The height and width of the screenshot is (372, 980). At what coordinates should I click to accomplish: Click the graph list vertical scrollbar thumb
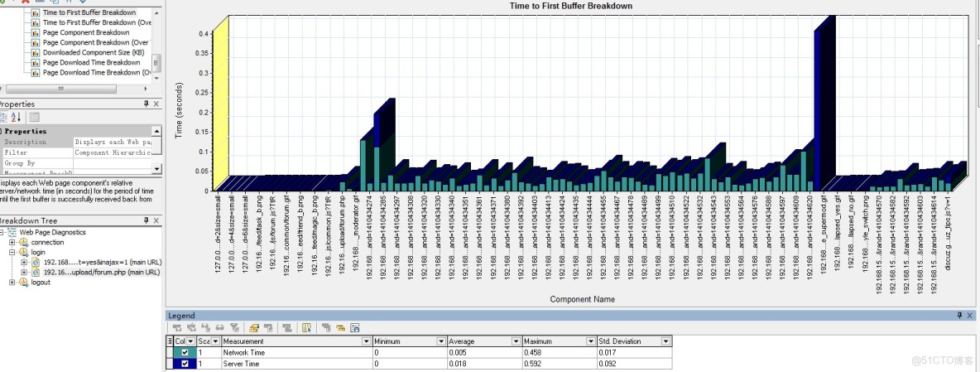(x=157, y=62)
